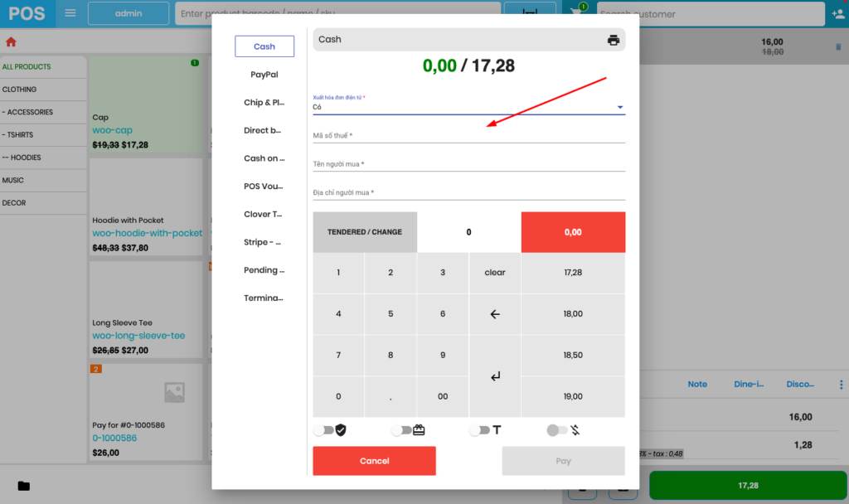The image size is (849, 504).
Task: Click the red Cancel button
Action: 374,461
